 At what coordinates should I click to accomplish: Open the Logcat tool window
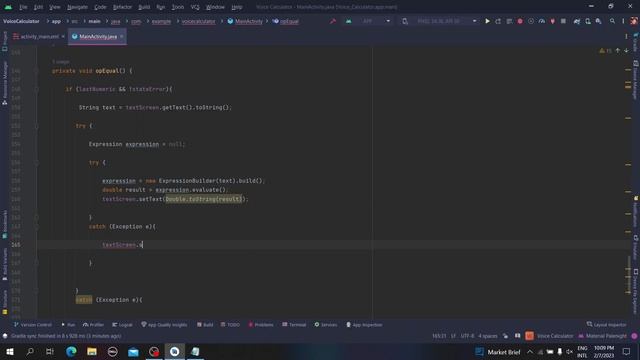122,325
